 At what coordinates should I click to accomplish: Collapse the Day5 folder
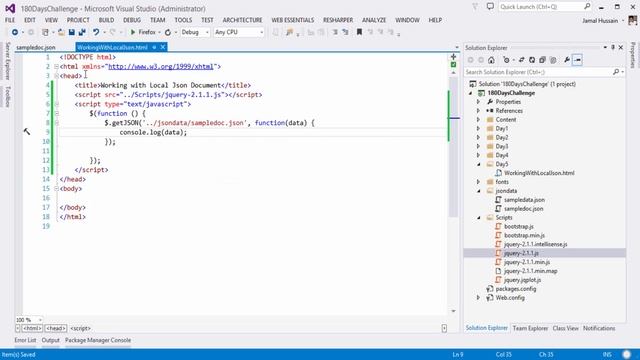coord(479,164)
